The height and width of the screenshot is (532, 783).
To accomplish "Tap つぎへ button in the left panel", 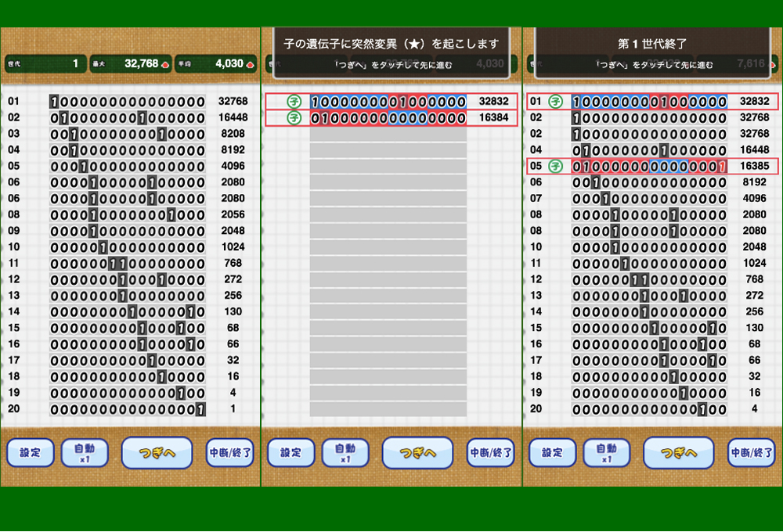I will [x=157, y=453].
